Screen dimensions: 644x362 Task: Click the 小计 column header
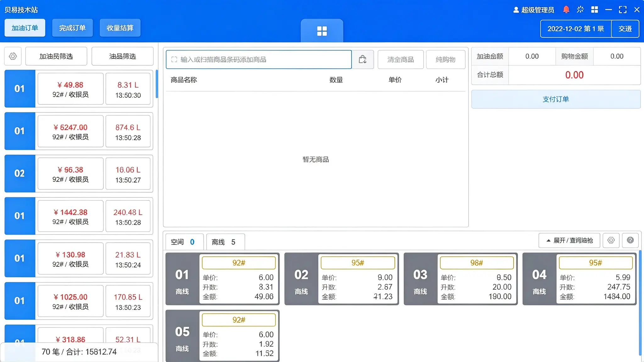(442, 80)
